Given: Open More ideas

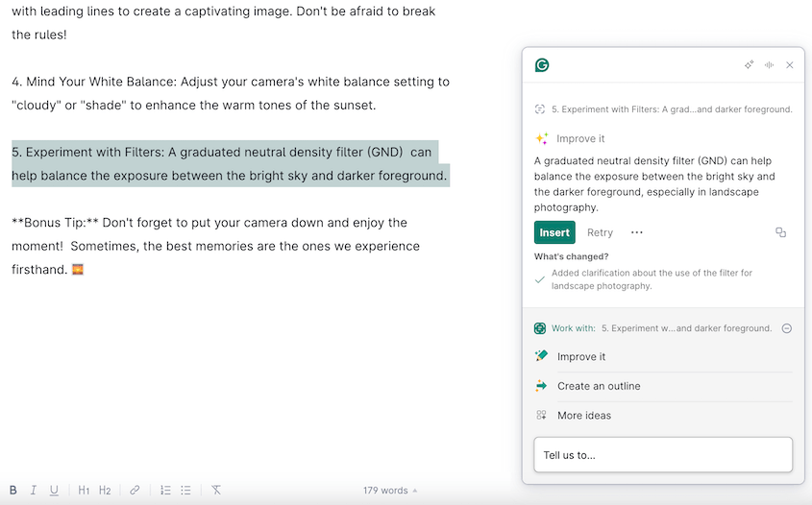Looking at the screenshot, I should [x=663, y=416].
